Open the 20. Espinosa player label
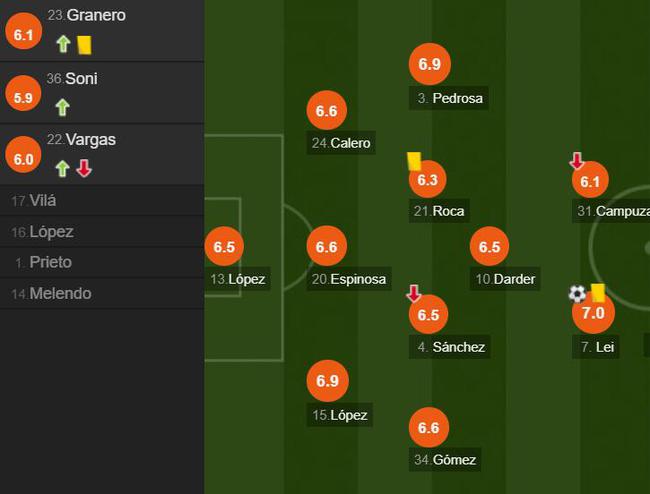Viewport: 650px width, 494px height. click(x=349, y=279)
